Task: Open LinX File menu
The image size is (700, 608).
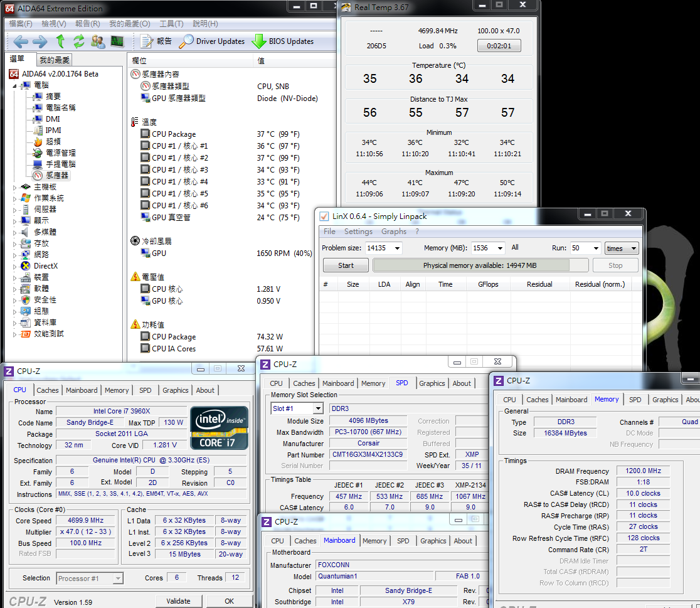Action: coord(329,232)
